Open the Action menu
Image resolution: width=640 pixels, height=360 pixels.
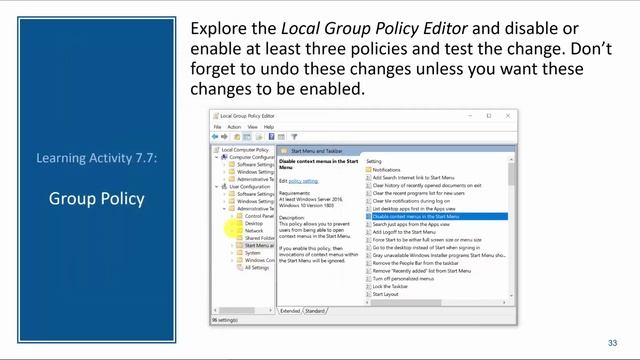(x=234, y=127)
